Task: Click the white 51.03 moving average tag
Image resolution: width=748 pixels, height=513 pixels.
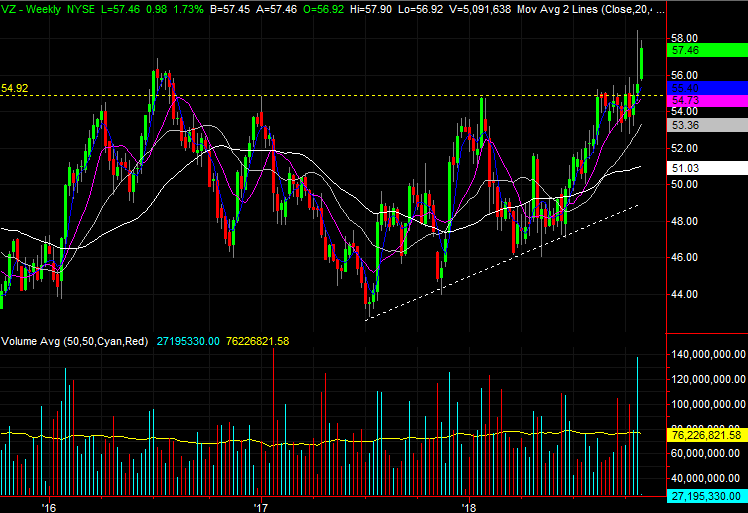Action: point(707,168)
